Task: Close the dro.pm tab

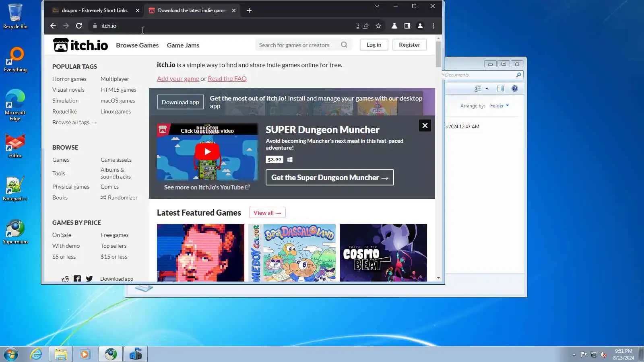Action: [138, 10]
